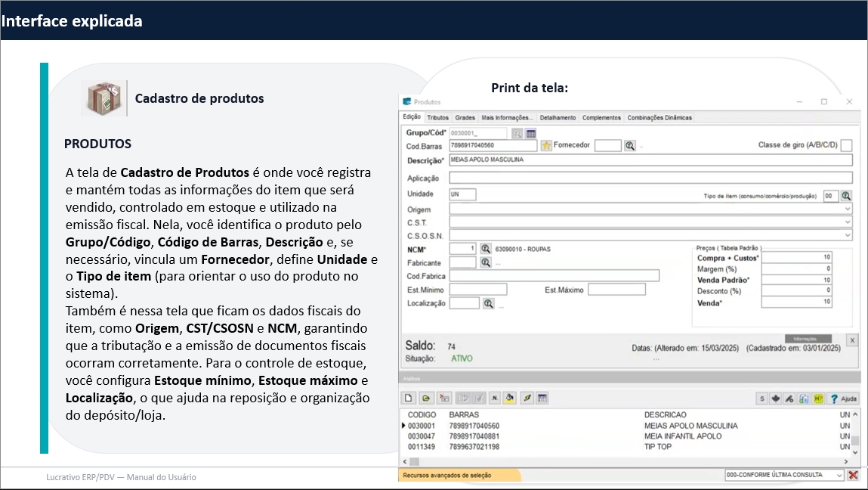Viewport: 868px width, 490px height.
Task: Click the Descrição input field
Action: pyautogui.click(x=650, y=160)
